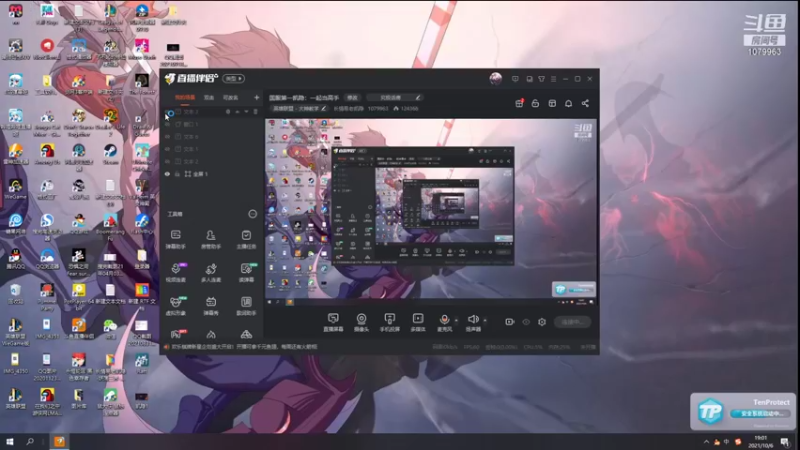
Task: Click the scrolling announcement text in the status bar
Action: click(x=244, y=347)
